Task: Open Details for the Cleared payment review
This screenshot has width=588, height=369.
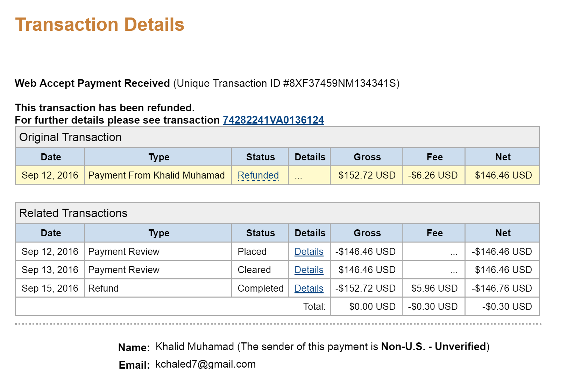Action: click(x=309, y=270)
